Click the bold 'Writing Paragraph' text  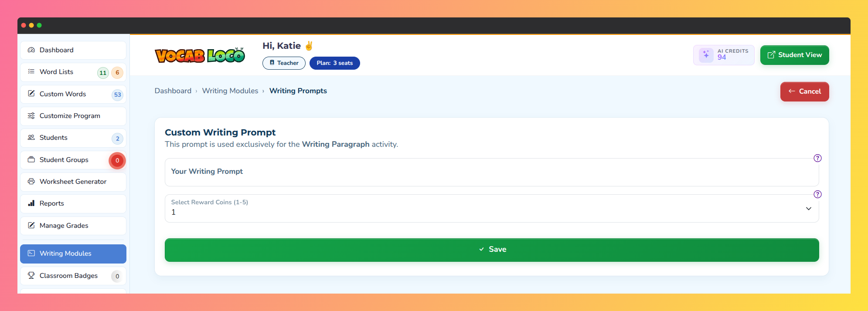coord(336,144)
